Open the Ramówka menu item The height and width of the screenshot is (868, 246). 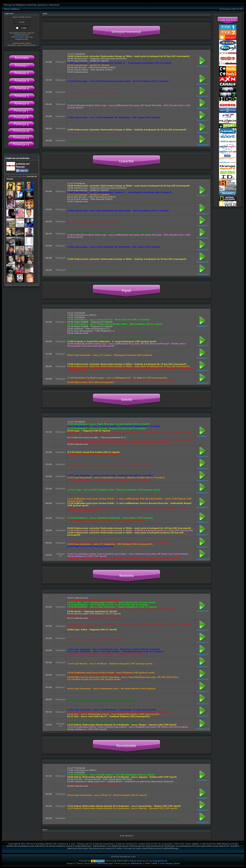(x=22, y=58)
